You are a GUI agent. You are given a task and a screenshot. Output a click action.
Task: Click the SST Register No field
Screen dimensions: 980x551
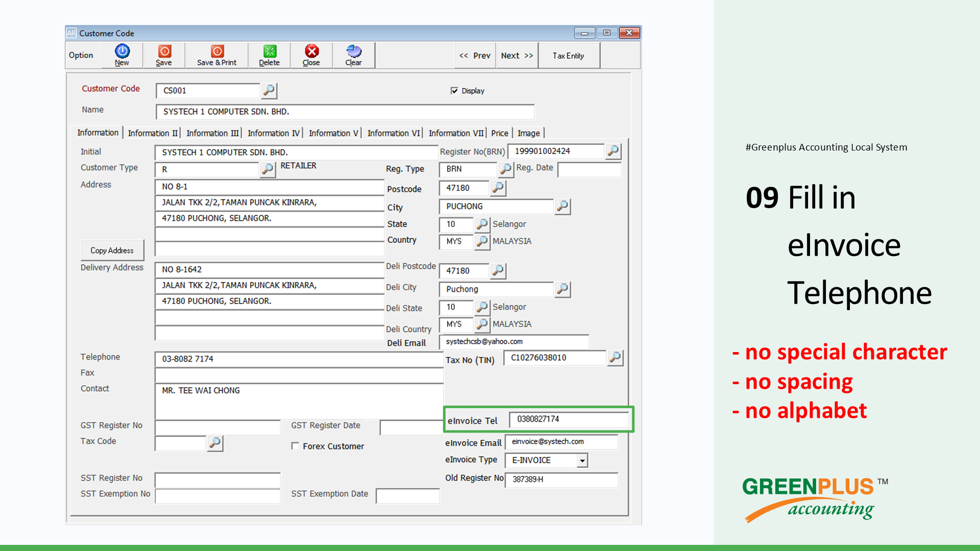coord(218,480)
